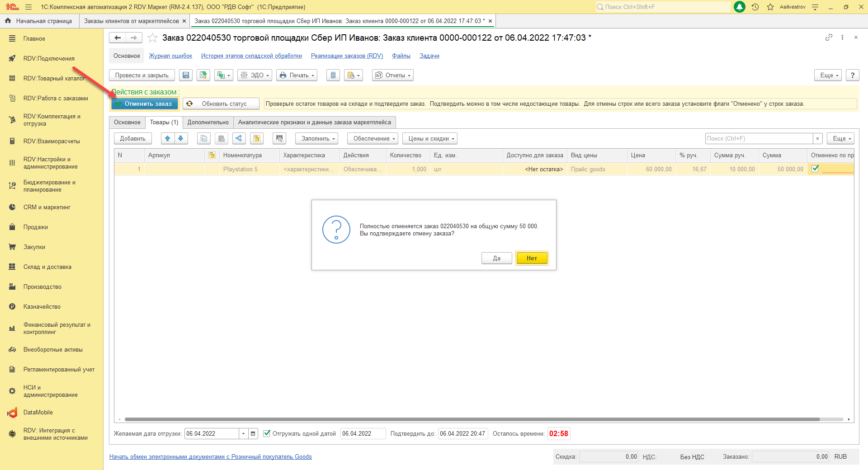868x470 pixels.
Task: Open the three-dots form menu
Action: [x=842, y=38]
